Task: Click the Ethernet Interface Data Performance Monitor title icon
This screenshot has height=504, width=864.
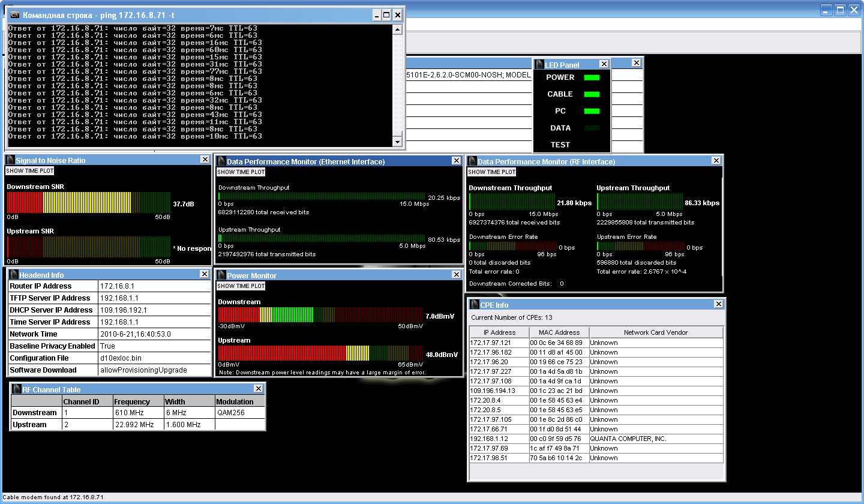Action: pyautogui.click(x=221, y=161)
